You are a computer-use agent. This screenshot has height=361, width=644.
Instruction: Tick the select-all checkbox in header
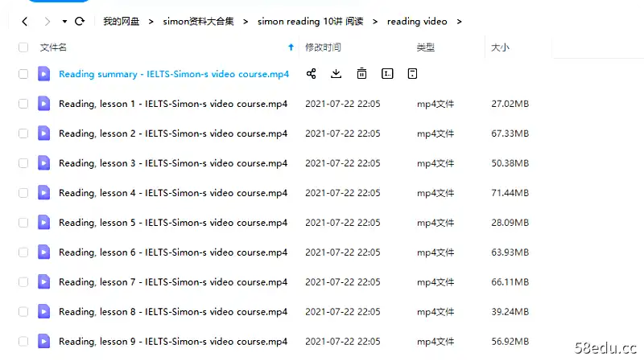coord(23,47)
